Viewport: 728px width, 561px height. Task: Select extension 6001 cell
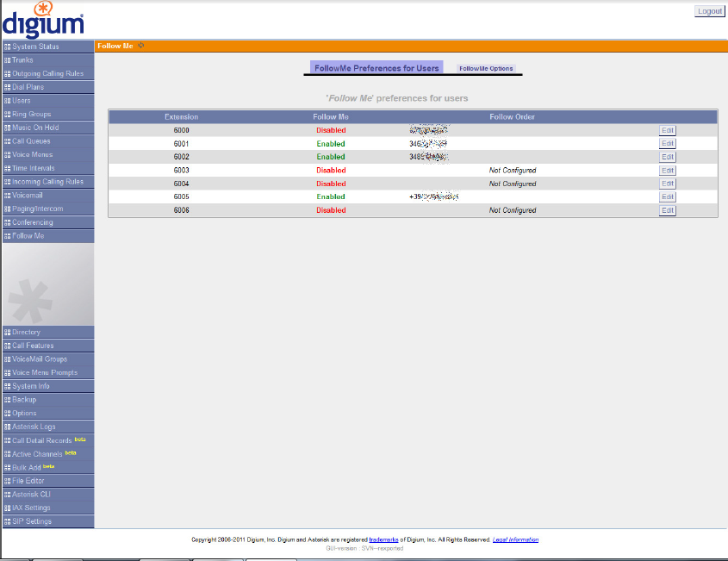pos(181,144)
